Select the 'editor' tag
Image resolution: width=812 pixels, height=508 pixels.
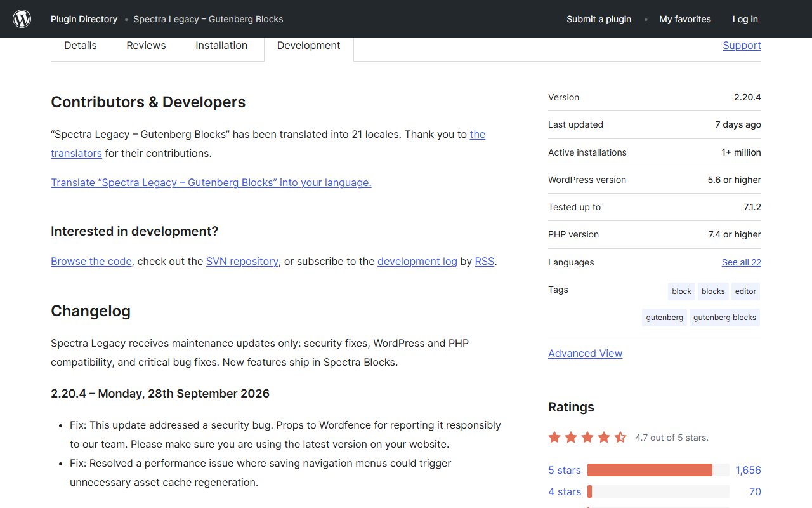click(745, 291)
